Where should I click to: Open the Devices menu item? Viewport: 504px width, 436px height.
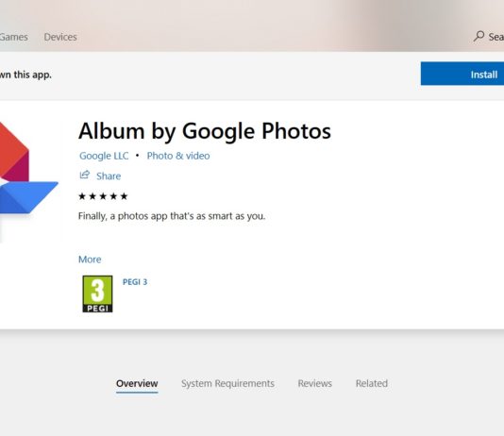click(x=60, y=37)
